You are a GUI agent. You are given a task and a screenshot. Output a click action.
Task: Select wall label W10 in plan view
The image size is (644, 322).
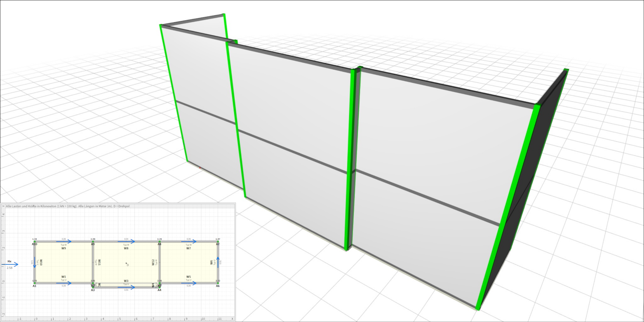coord(41,262)
